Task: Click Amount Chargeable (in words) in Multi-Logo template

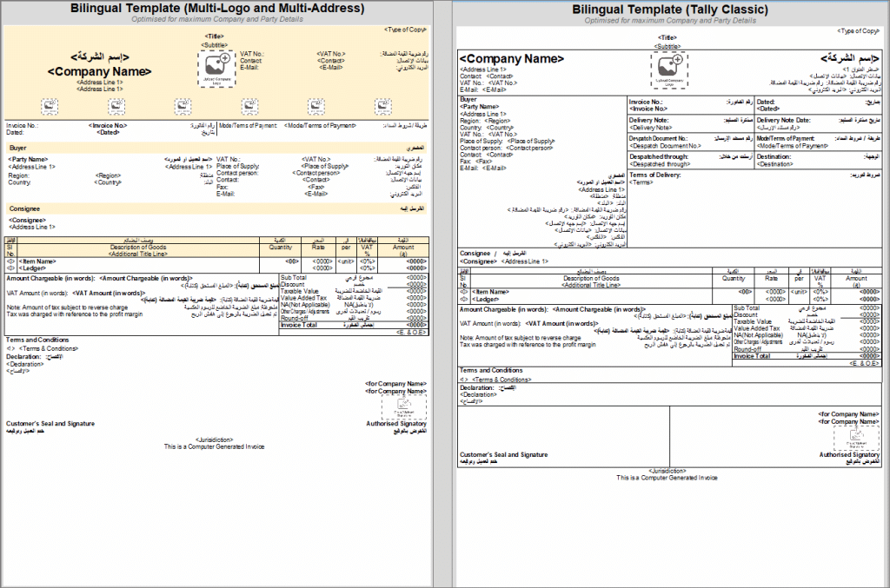Action: point(50,279)
